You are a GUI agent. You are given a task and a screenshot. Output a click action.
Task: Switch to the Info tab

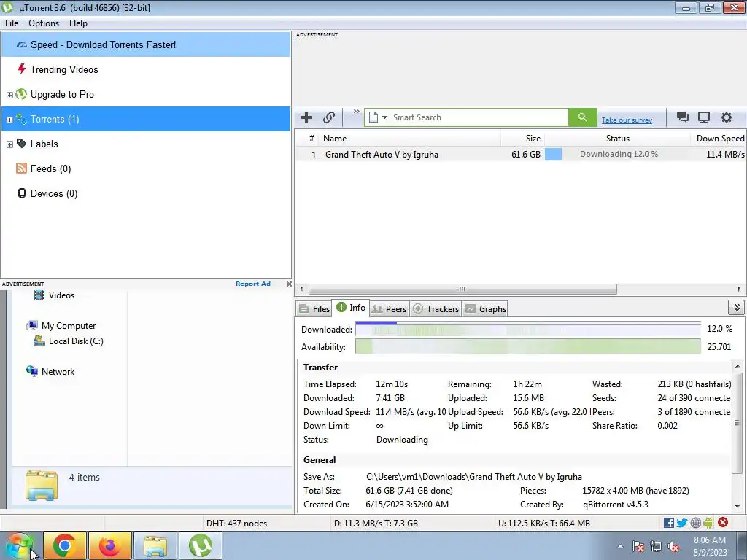pos(351,308)
